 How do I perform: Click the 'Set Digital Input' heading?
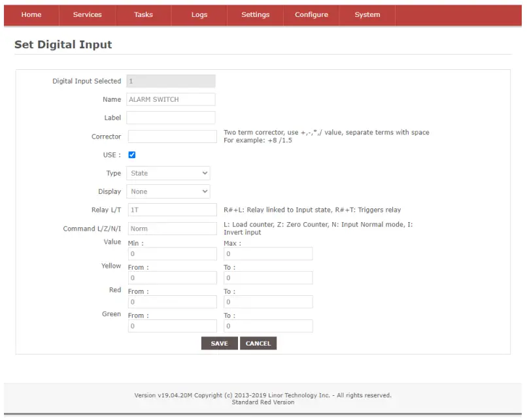[x=63, y=44]
